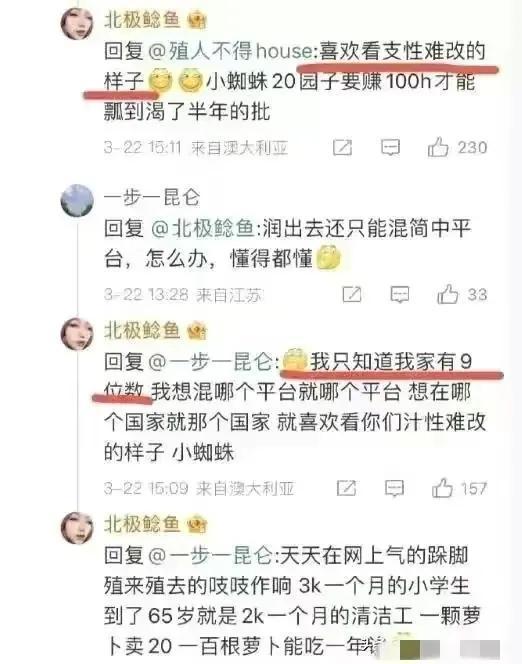Open the @殖人不得house mention link

click(x=230, y=51)
